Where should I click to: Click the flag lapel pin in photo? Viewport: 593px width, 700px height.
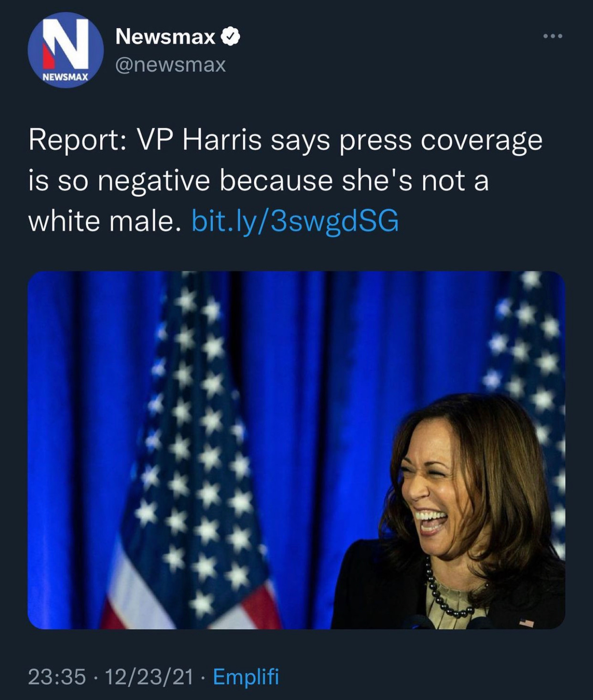click(527, 622)
